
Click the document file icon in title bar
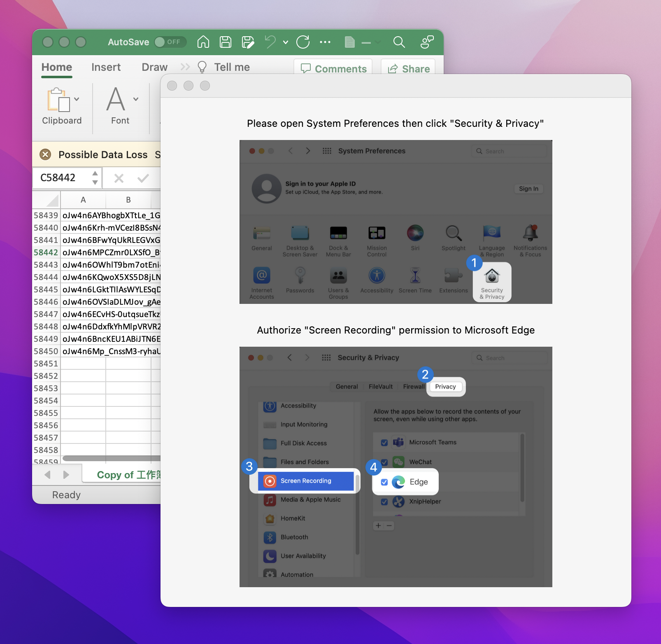(349, 42)
